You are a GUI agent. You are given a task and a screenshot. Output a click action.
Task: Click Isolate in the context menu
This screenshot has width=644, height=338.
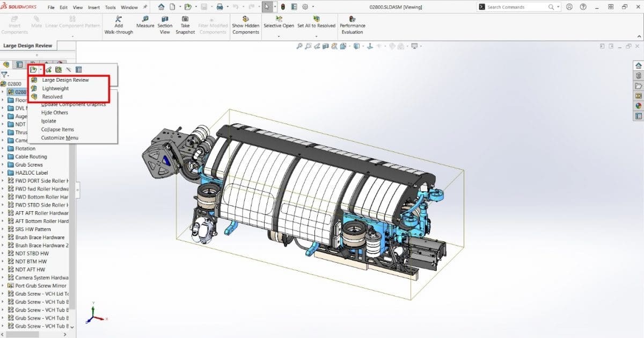(x=49, y=121)
